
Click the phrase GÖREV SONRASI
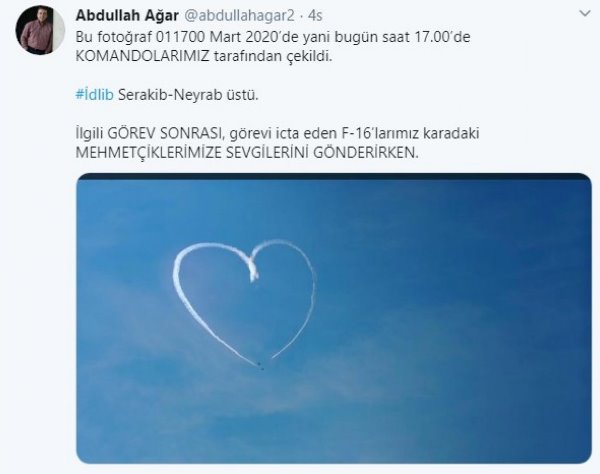(165, 134)
